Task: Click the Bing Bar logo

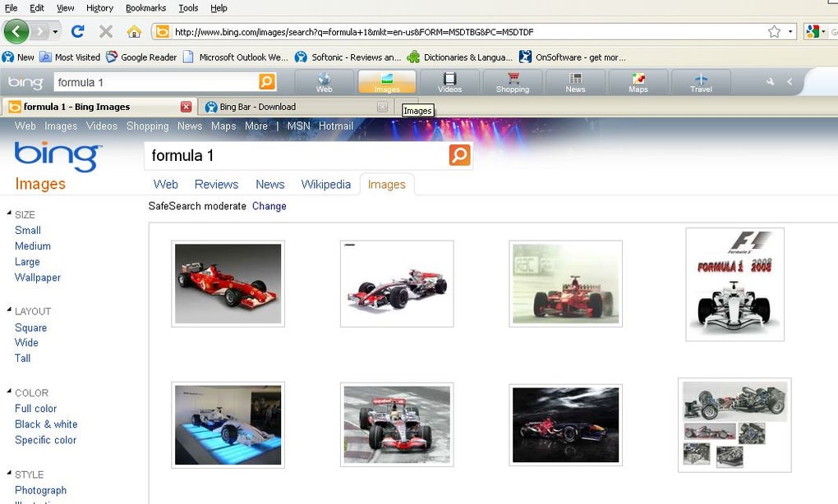Action: pos(25,82)
